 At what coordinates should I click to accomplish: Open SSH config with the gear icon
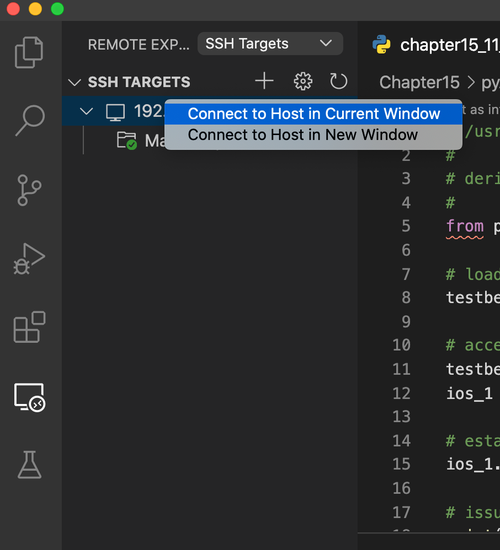coord(303,81)
